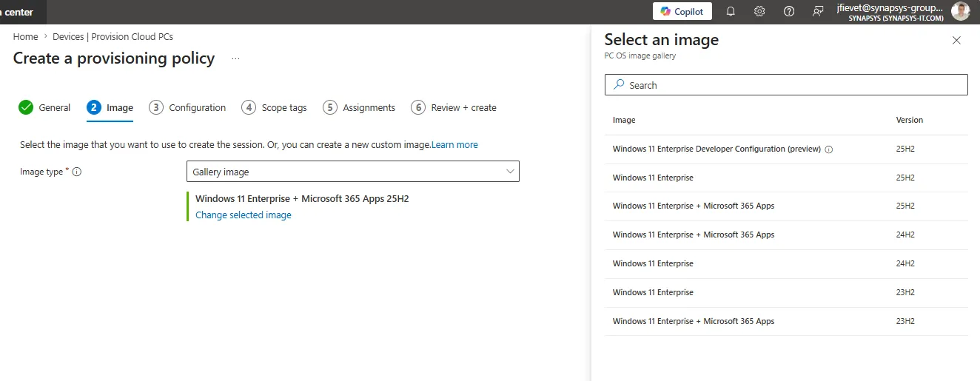Click the Version column header
This screenshot has height=381, width=980.
click(910, 120)
